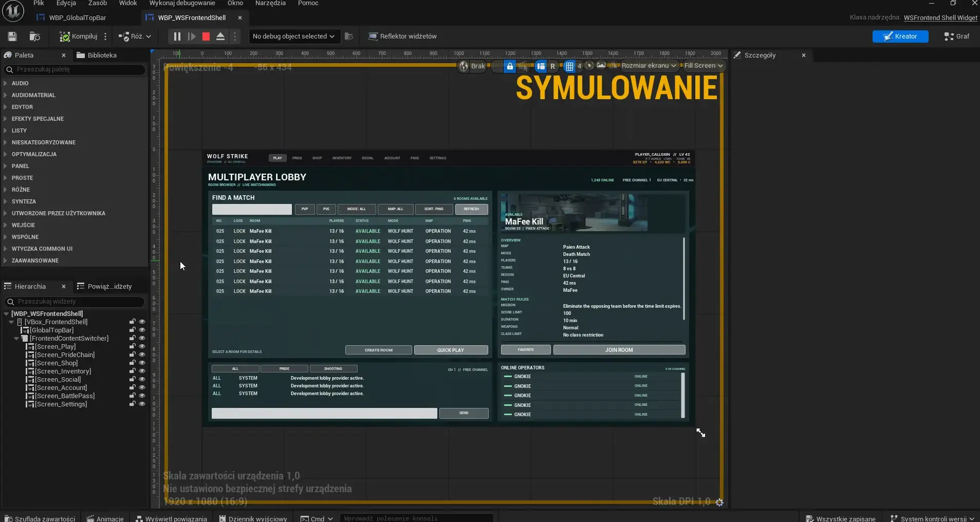The height and width of the screenshot is (522, 980).
Task: Open No debug object selected dropdown
Action: 293,36
